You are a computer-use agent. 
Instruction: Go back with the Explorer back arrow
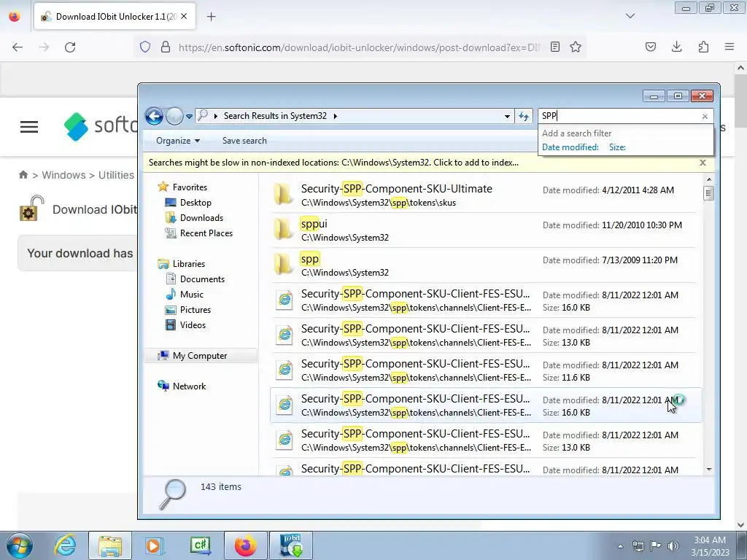(x=154, y=116)
